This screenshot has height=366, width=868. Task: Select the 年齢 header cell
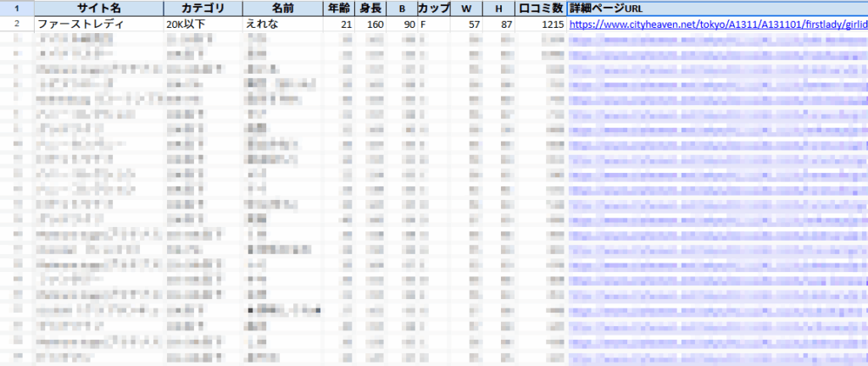[340, 8]
